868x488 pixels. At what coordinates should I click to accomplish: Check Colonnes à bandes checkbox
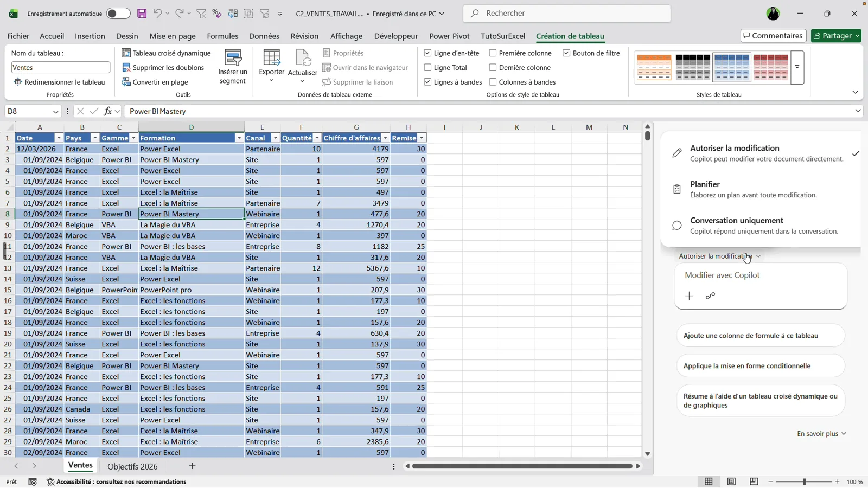[493, 82]
